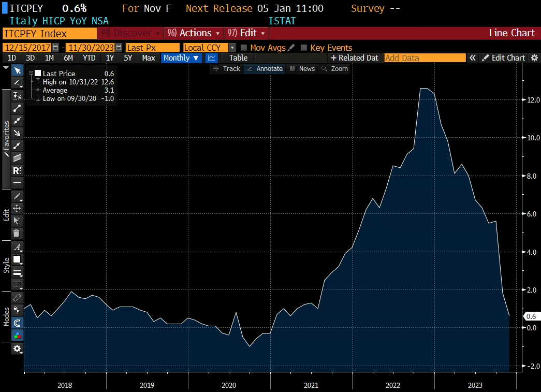Screen dimensions: 541x392
Task: Click the trash delete icon
Action: pos(17,233)
